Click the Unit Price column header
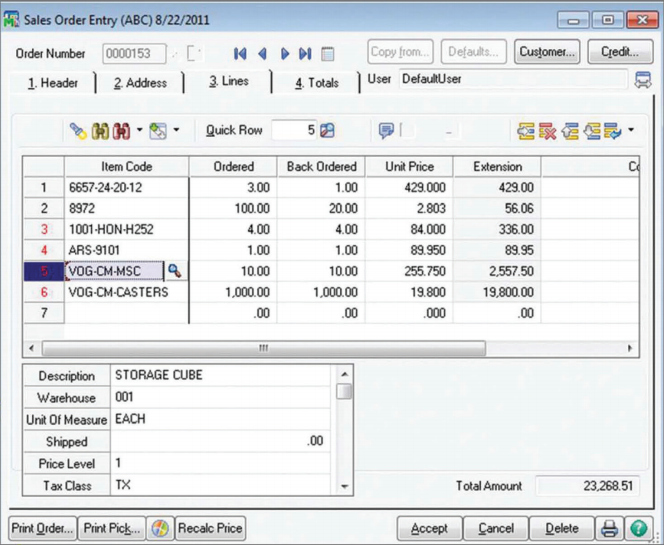Image resolution: width=664 pixels, height=545 pixels. tap(409, 166)
